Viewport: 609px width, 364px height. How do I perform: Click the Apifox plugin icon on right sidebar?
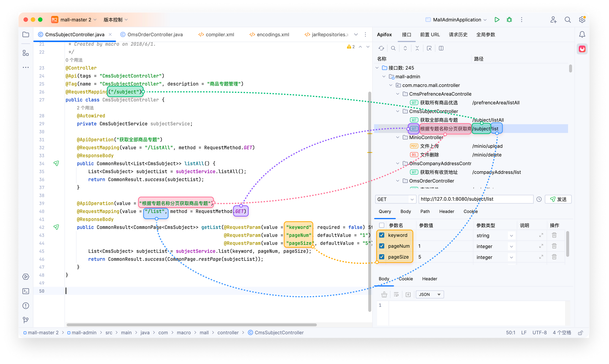[x=582, y=49]
